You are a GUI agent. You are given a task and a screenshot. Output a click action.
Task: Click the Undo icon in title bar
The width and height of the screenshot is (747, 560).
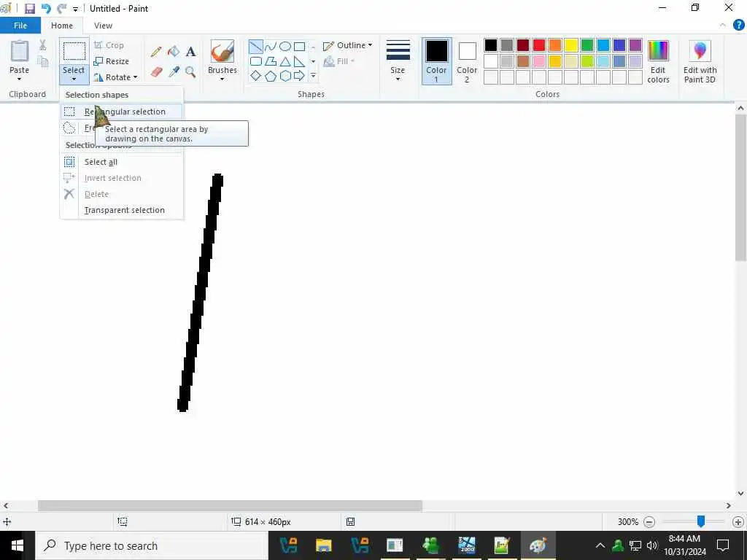(46, 9)
